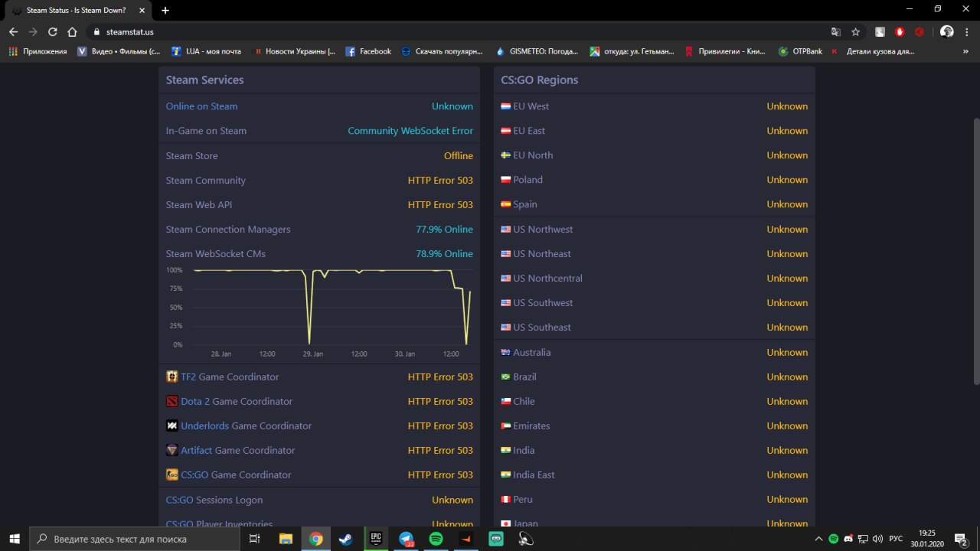The width and height of the screenshot is (980, 551).
Task: Reload the steamstat.us page
Action: [53, 32]
